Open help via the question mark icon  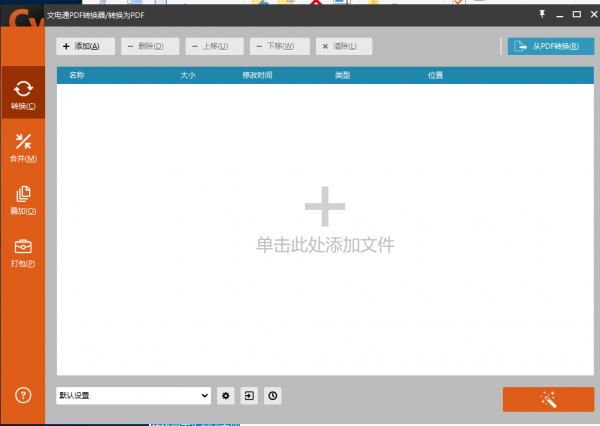coord(23,395)
